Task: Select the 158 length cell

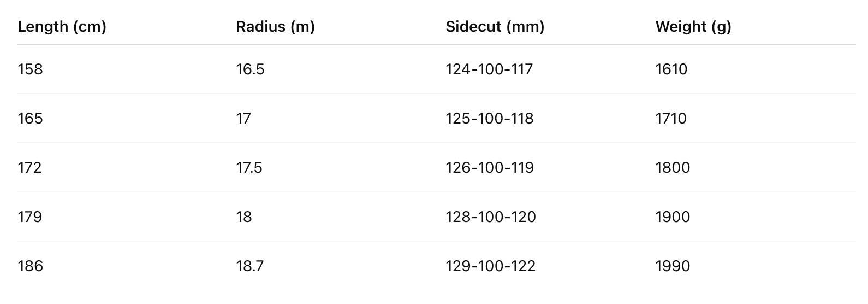Action: (30, 69)
